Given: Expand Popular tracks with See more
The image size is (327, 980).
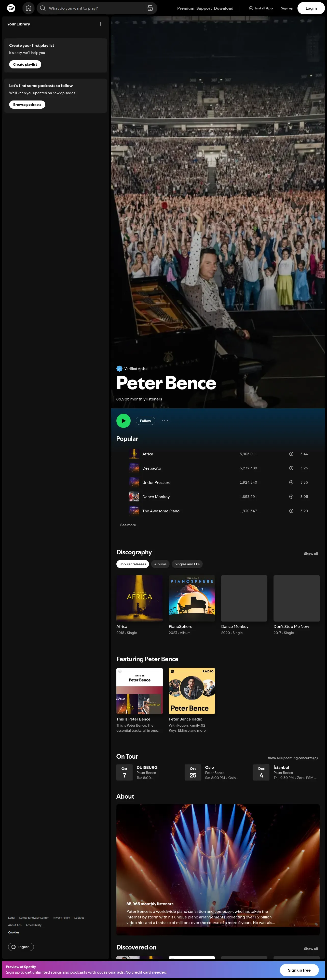Looking at the screenshot, I should pos(128,525).
